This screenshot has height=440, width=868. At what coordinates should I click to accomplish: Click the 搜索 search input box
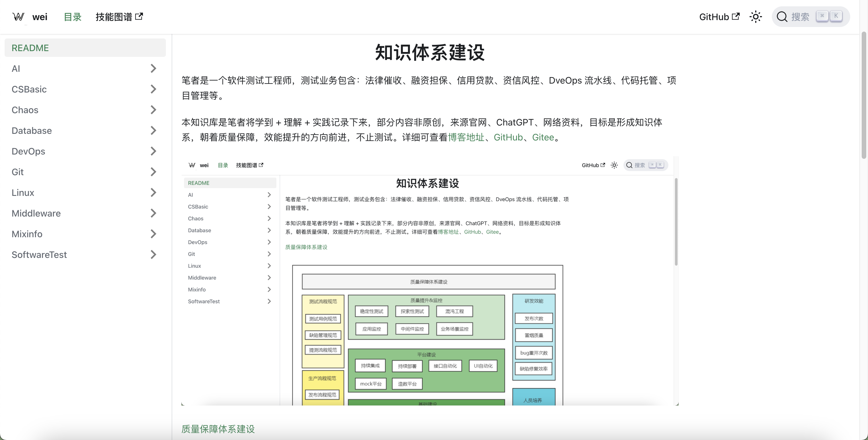[800, 17]
